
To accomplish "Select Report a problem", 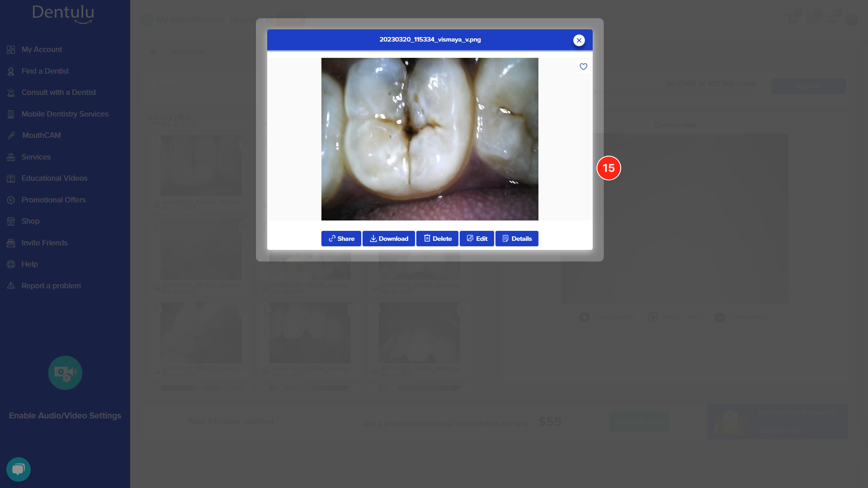I will 51,286.
